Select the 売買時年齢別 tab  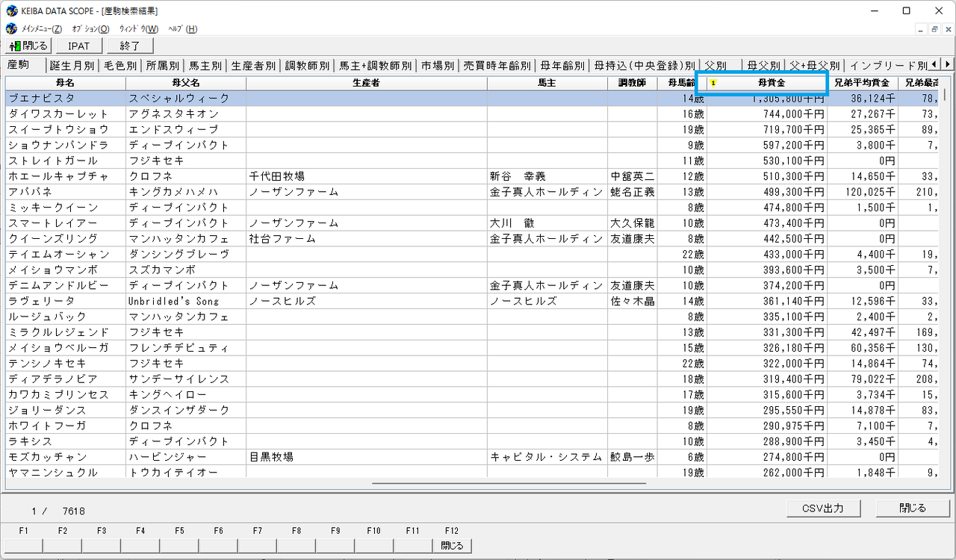497,66
